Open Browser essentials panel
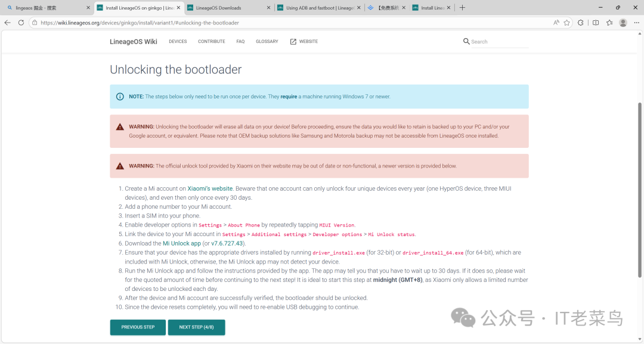The image size is (644, 344). click(x=581, y=22)
